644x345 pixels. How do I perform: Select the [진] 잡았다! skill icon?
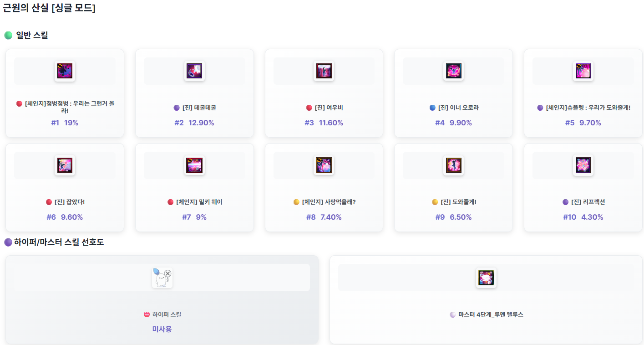coord(65,165)
